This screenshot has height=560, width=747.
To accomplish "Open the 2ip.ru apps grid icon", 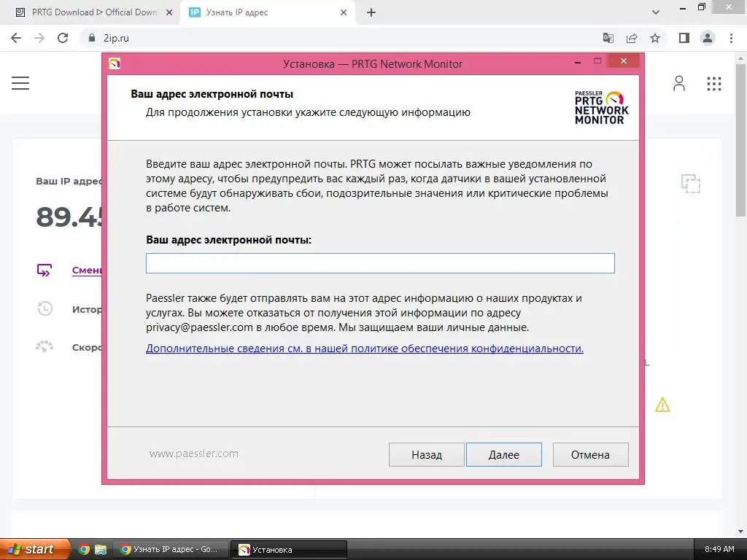I will click(x=713, y=84).
